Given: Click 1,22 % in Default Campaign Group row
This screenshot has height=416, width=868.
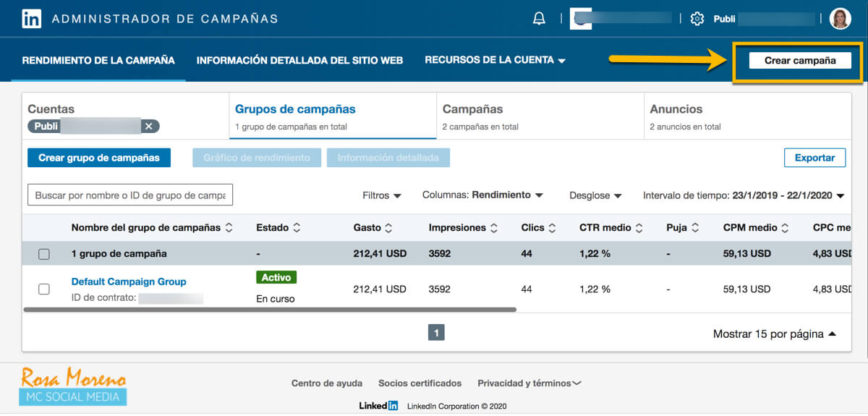Looking at the screenshot, I should (595, 289).
